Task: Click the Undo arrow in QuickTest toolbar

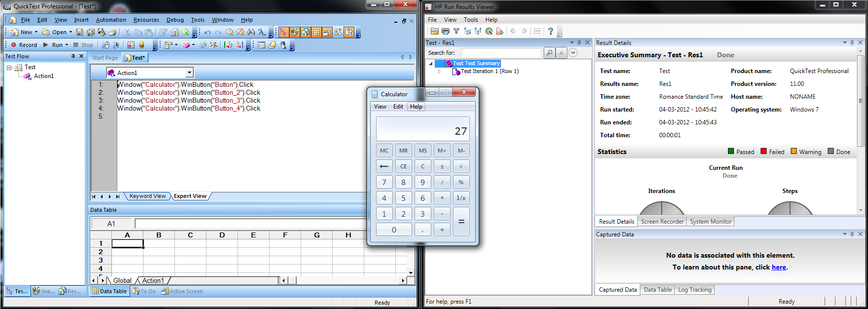Action: (208, 32)
